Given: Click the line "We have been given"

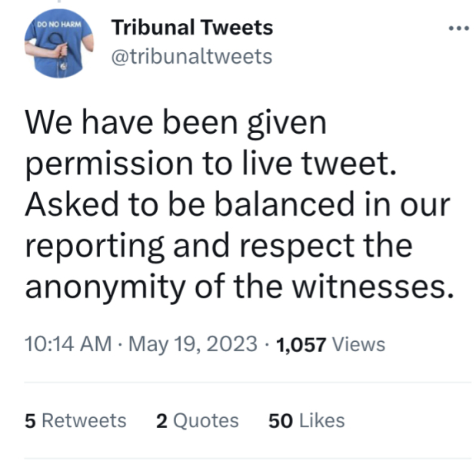Looking at the screenshot, I should point(176,123).
